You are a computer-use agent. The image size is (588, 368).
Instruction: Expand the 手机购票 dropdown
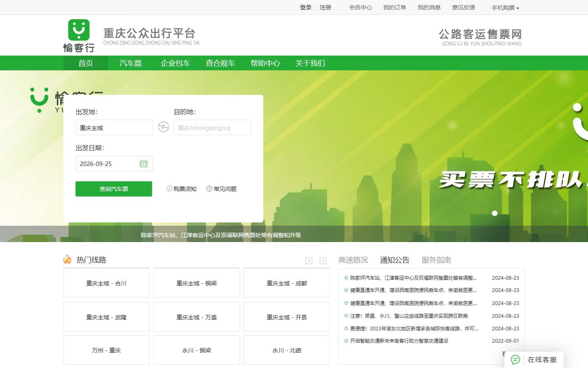505,8
